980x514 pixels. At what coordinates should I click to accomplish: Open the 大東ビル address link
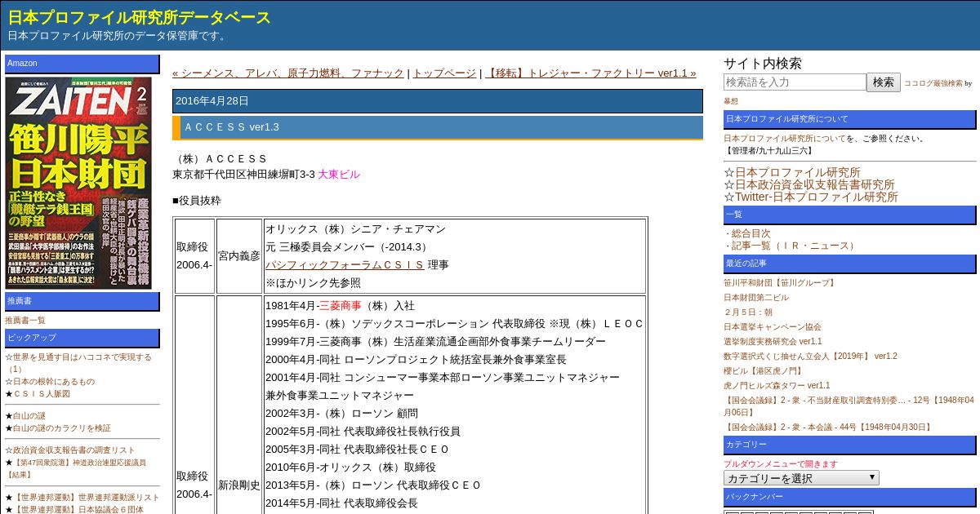point(339,175)
